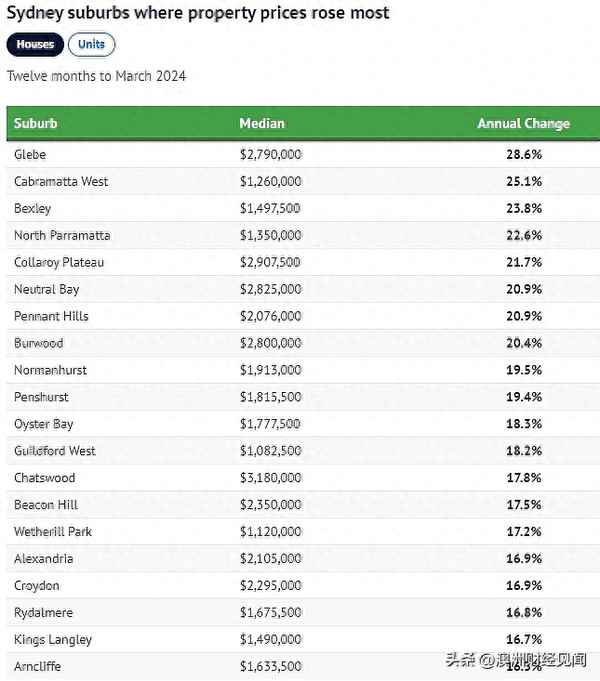
Task: Click Cabramatta West suburb name
Action: click(x=61, y=182)
